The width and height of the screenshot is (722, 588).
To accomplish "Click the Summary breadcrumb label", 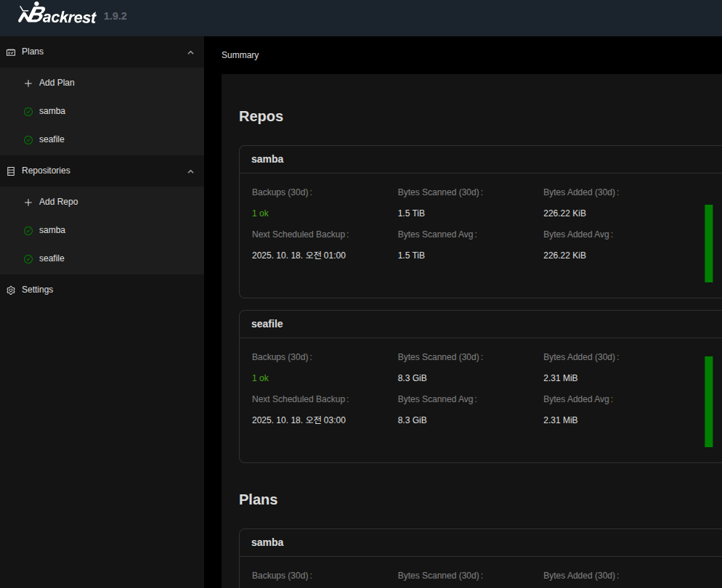I will pos(240,55).
